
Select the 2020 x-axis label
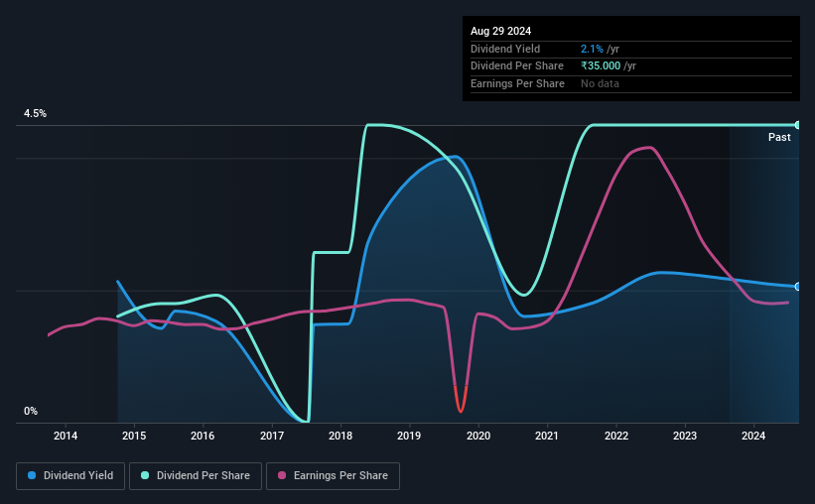(478, 436)
